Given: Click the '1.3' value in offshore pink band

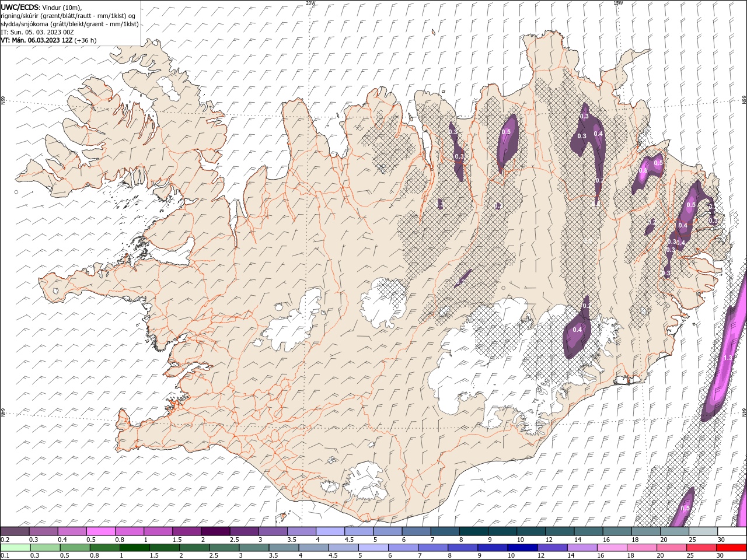Looking at the screenshot, I should (x=727, y=358).
